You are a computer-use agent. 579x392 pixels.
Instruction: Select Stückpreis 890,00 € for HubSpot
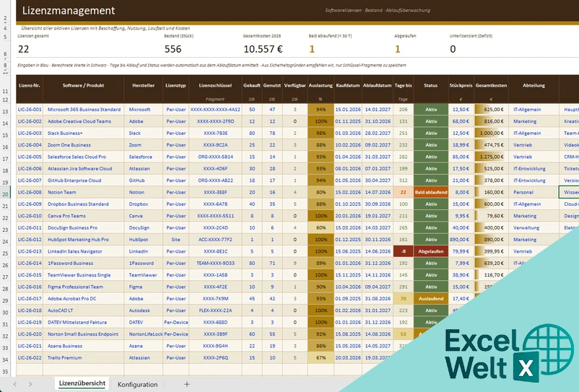point(461,240)
